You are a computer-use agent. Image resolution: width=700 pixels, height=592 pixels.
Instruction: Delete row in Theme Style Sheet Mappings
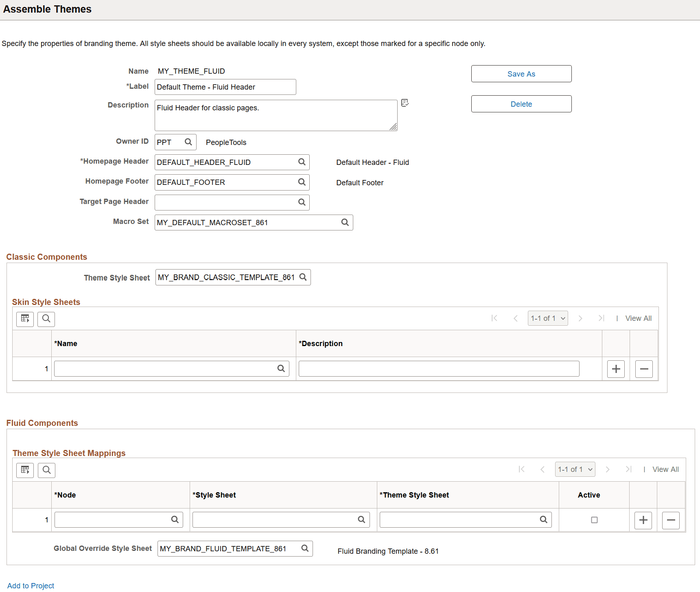pos(671,520)
